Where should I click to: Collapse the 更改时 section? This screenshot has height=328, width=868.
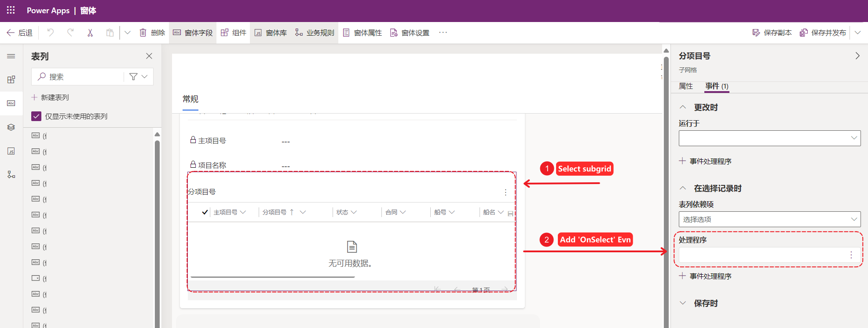(x=683, y=107)
